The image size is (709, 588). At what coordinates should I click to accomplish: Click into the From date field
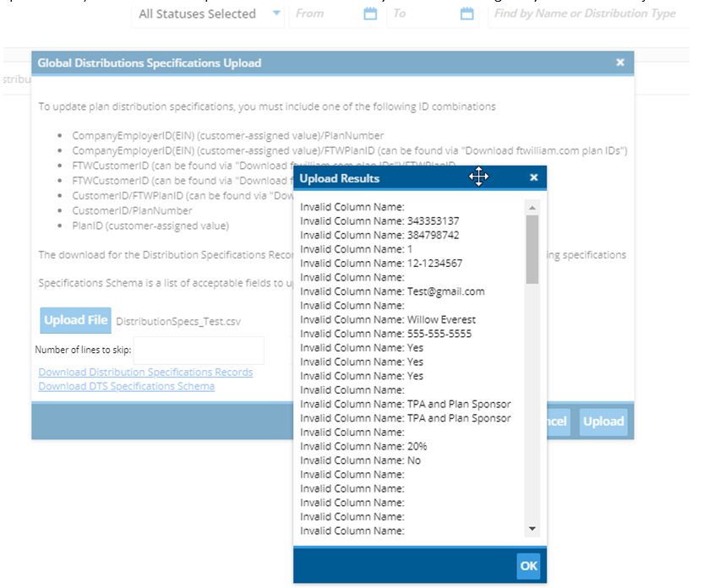[325, 14]
